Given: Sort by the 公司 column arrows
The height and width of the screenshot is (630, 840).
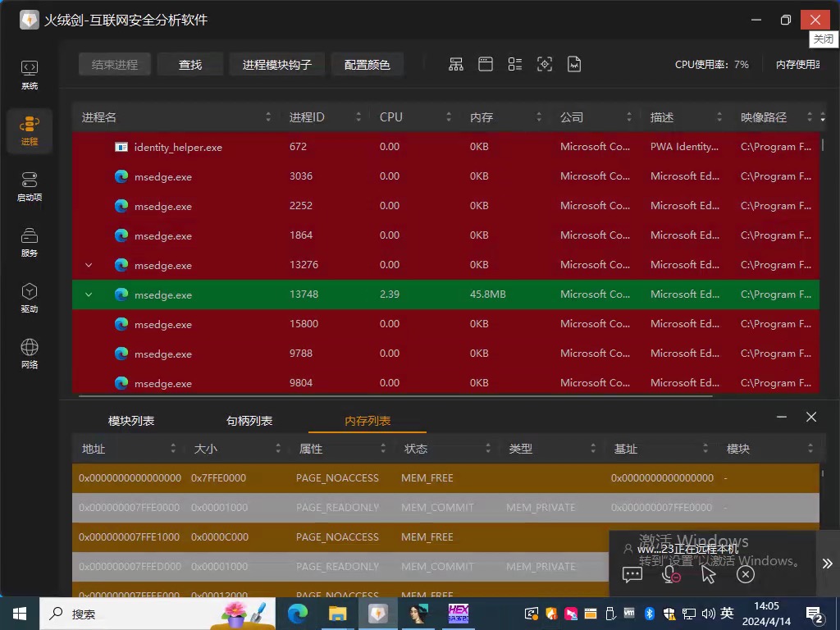Looking at the screenshot, I should pyautogui.click(x=629, y=117).
